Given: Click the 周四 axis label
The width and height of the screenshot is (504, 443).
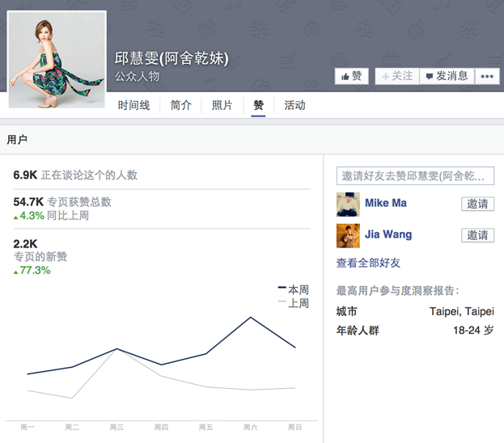Looking at the screenshot, I should point(161,428).
